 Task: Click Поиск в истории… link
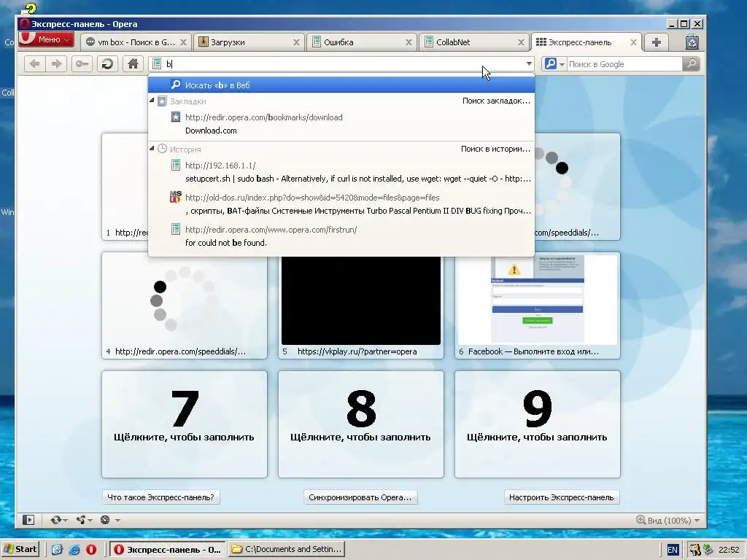click(495, 149)
